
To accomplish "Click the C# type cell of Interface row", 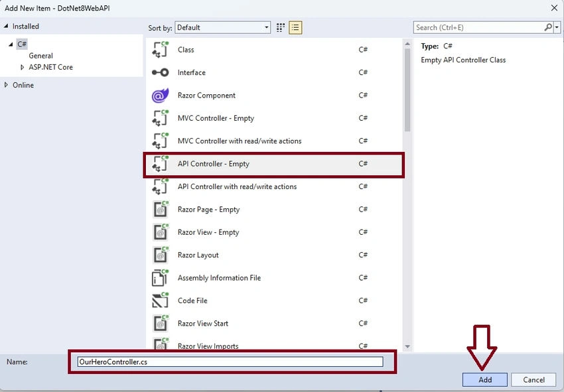I will [x=363, y=72].
